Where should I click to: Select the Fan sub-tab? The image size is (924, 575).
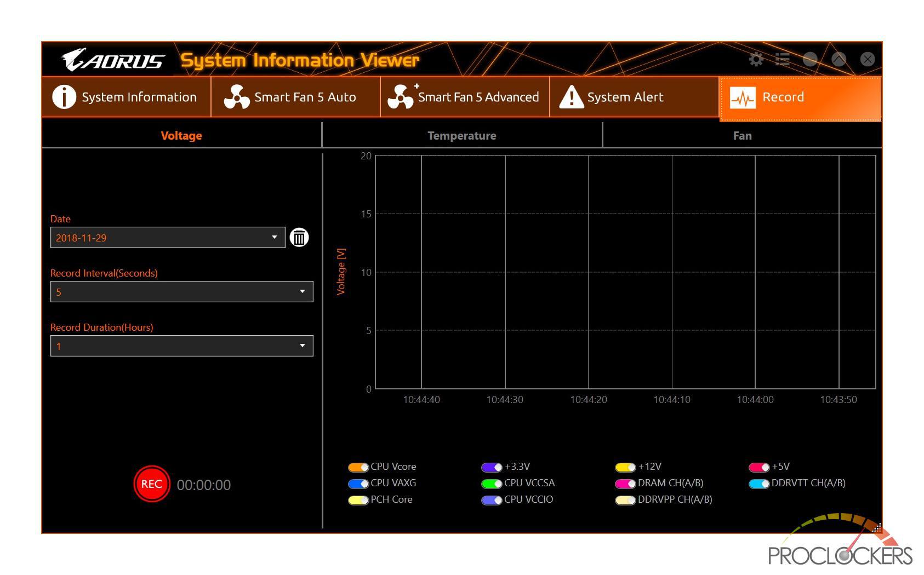(743, 135)
